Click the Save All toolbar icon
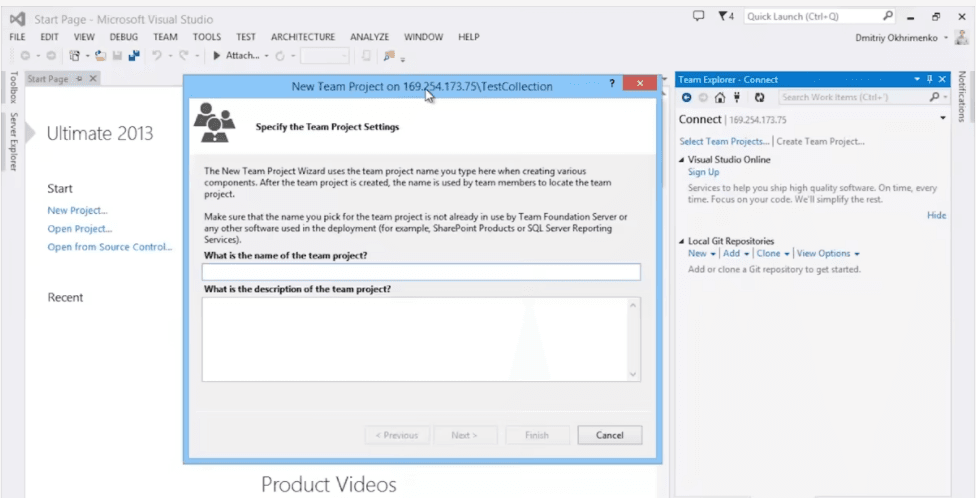 (134, 56)
